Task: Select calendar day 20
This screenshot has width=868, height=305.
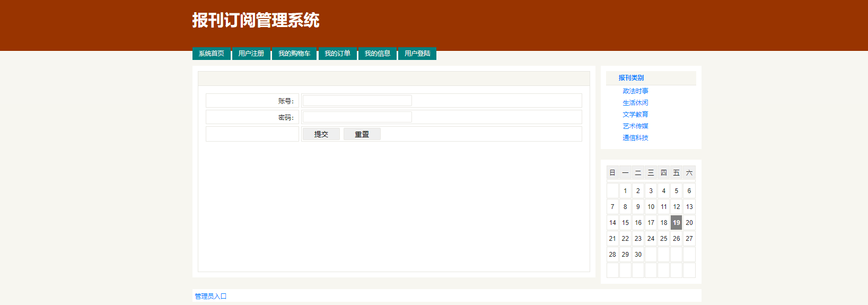Action: [x=689, y=223]
